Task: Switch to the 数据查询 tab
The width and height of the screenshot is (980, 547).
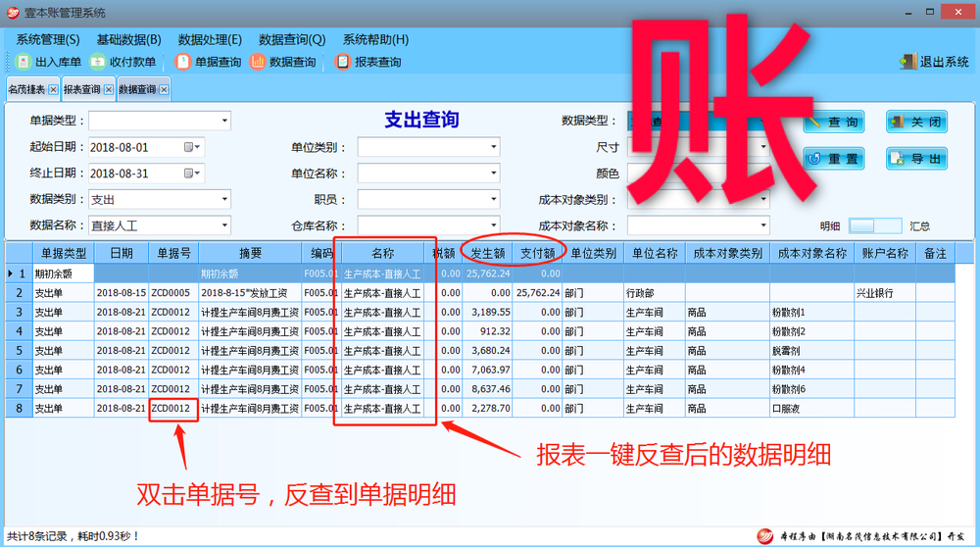Action: (137, 89)
